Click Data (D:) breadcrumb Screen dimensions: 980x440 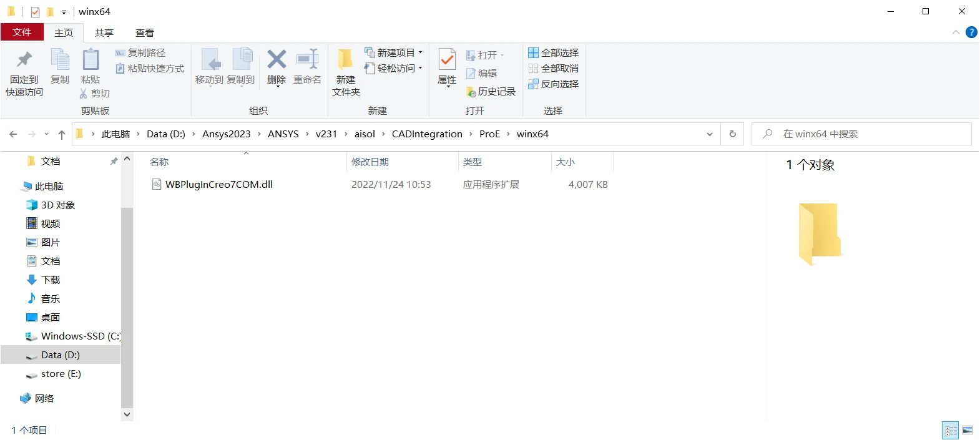(x=166, y=134)
